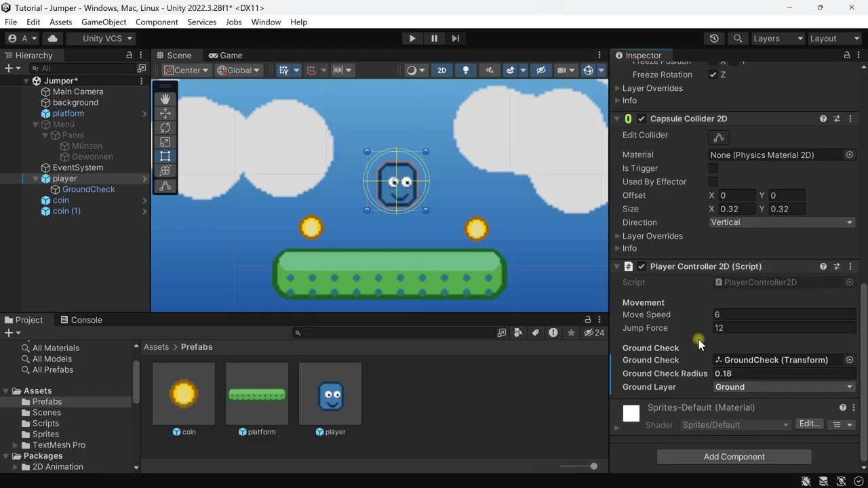This screenshot has width=868, height=488.
Task: Open the Ground Layer dropdown
Action: (x=783, y=387)
